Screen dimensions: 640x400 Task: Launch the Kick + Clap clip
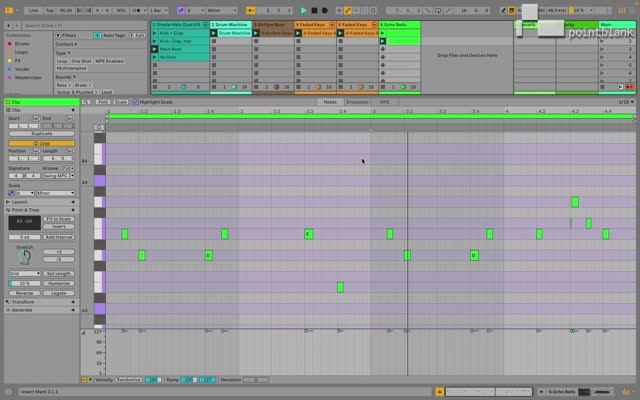[155, 33]
